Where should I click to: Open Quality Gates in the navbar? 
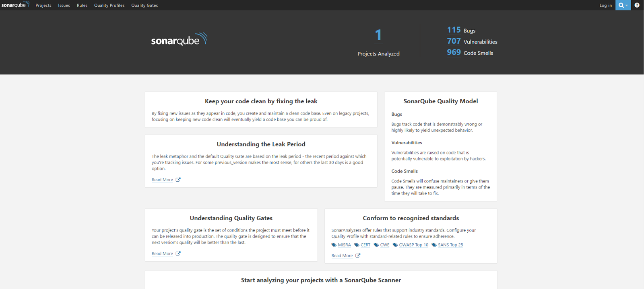[x=144, y=5]
